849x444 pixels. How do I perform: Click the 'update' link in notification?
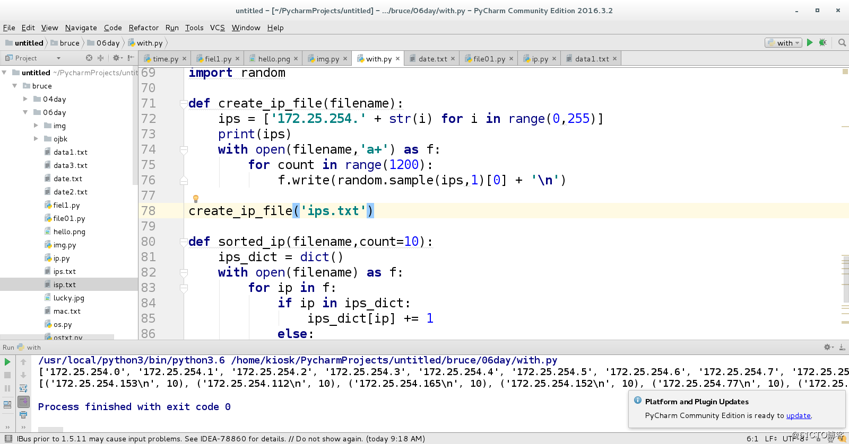point(798,415)
